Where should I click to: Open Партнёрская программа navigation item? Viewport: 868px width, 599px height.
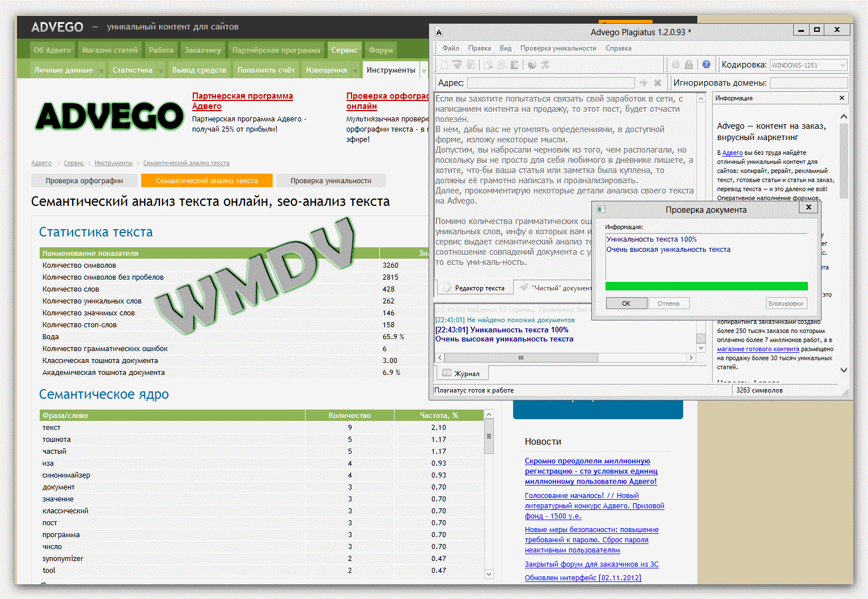pyautogui.click(x=276, y=50)
